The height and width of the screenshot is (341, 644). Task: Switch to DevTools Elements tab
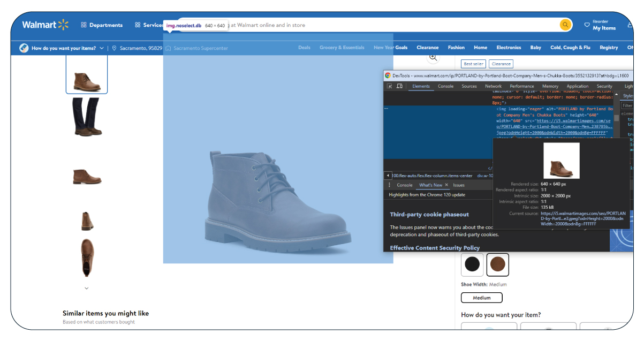(421, 86)
